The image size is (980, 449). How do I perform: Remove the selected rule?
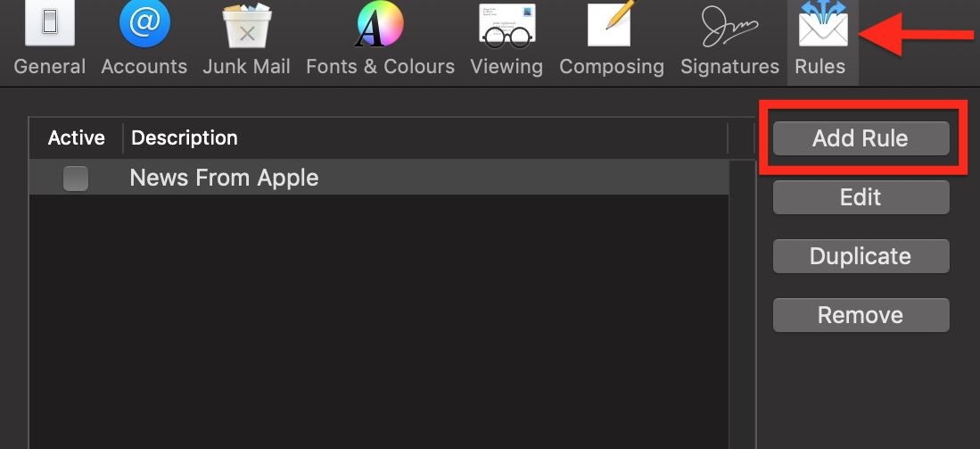coord(861,315)
